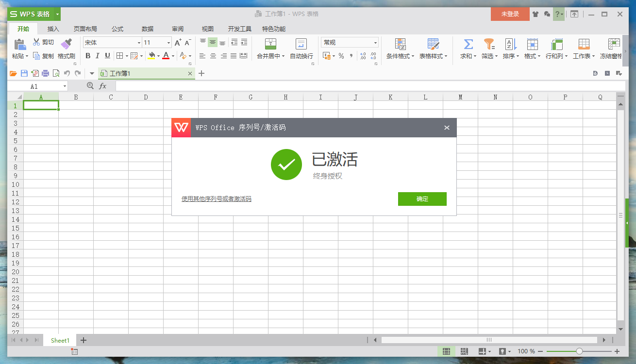Screen dimensions: 636x364
Task: Click the undo arrow
Action: click(67, 73)
